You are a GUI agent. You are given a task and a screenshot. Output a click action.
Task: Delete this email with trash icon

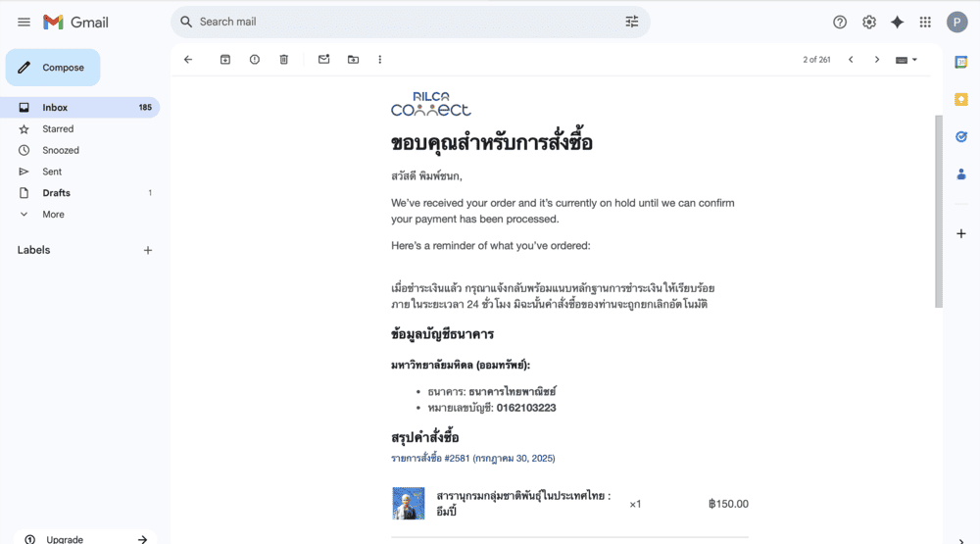click(284, 60)
